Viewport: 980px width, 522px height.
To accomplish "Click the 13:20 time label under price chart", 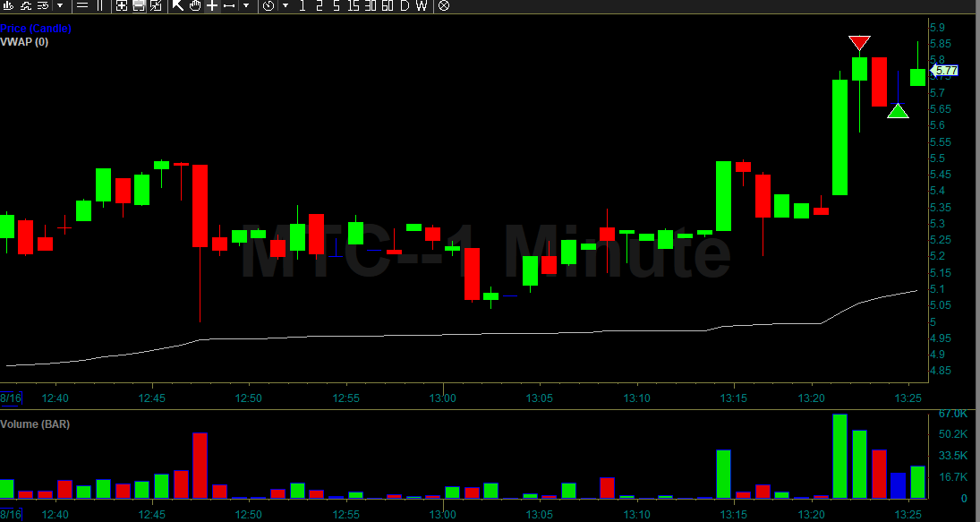I will [x=812, y=398].
